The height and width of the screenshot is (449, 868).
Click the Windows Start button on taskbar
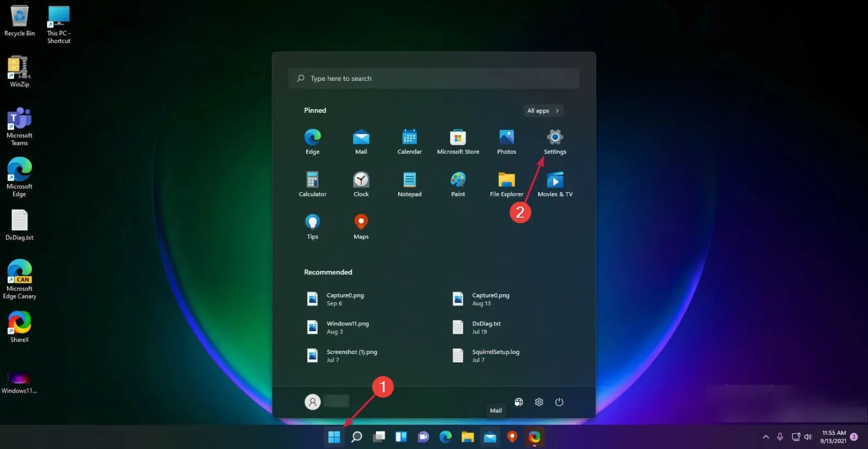334,437
